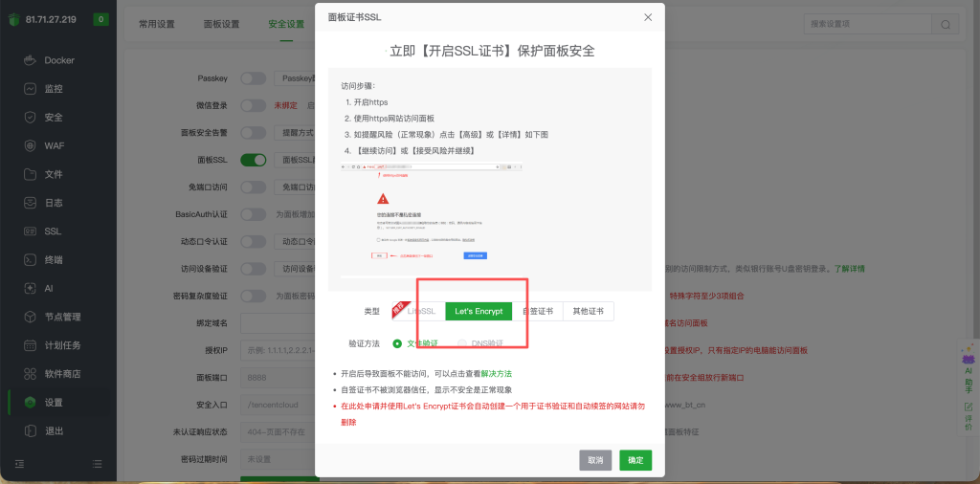Click step text 1. 开启https
This screenshot has width=980, height=484.
[367, 101]
